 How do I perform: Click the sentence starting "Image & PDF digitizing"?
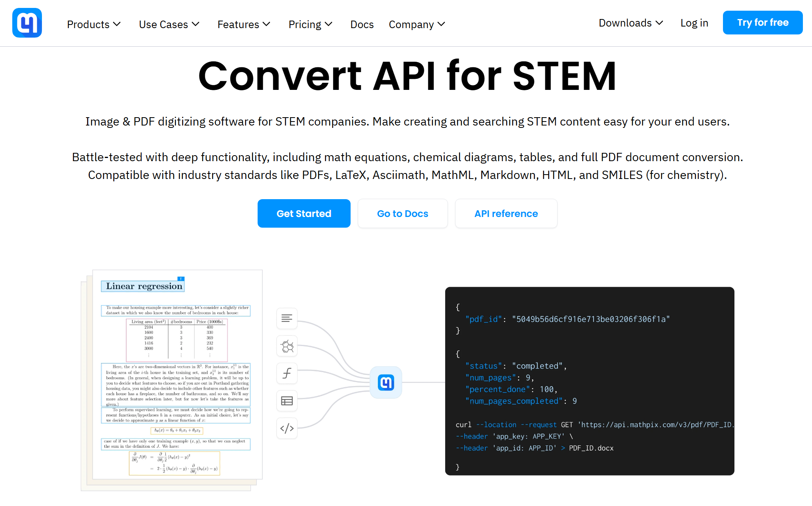pos(408,122)
